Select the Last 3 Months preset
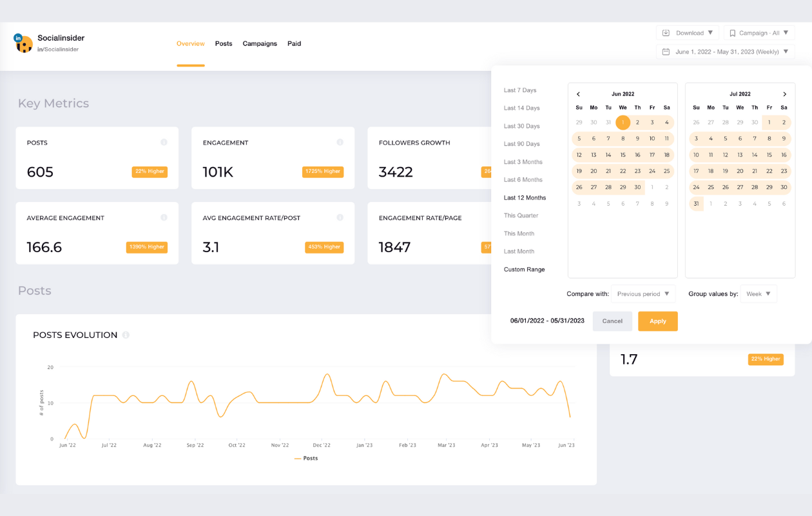This screenshot has width=812, height=516. 523,162
